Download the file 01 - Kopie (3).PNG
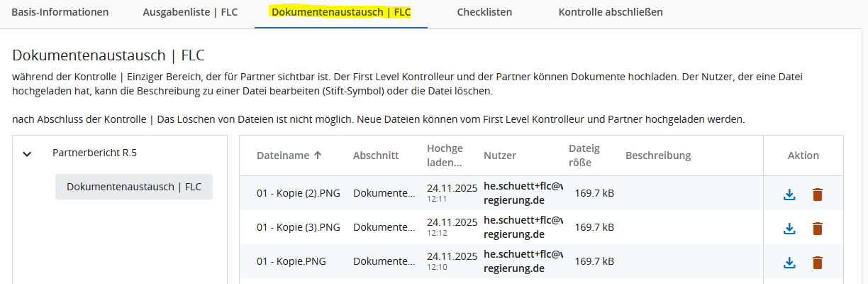868x284 pixels. [789, 228]
